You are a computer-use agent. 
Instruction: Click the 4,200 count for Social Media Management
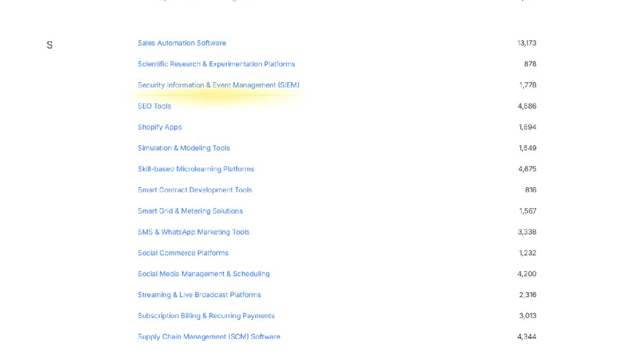[x=526, y=274]
